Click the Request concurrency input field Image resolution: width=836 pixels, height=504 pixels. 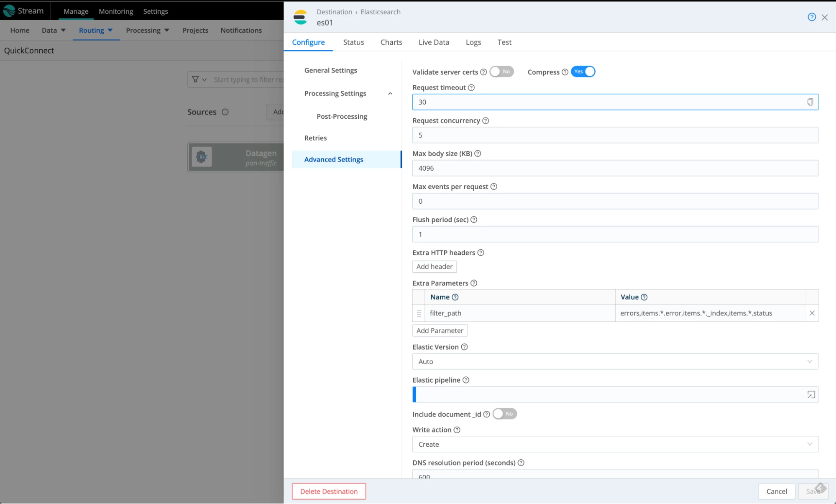615,135
